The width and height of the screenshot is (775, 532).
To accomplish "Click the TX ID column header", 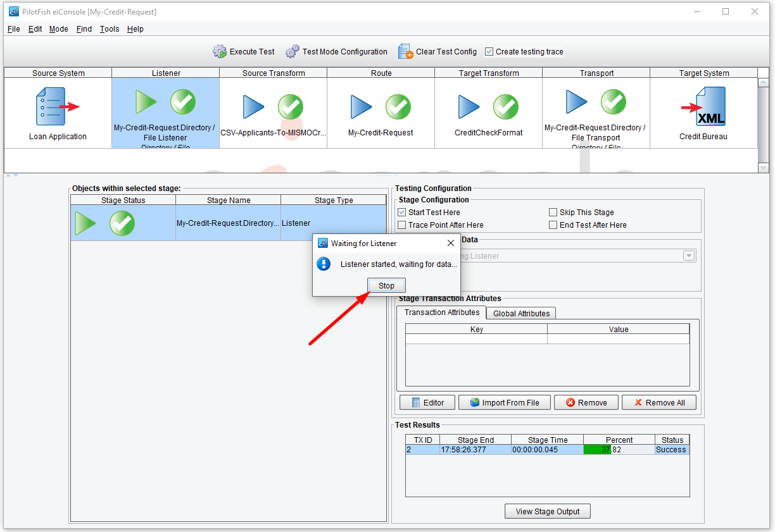I will (x=423, y=440).
